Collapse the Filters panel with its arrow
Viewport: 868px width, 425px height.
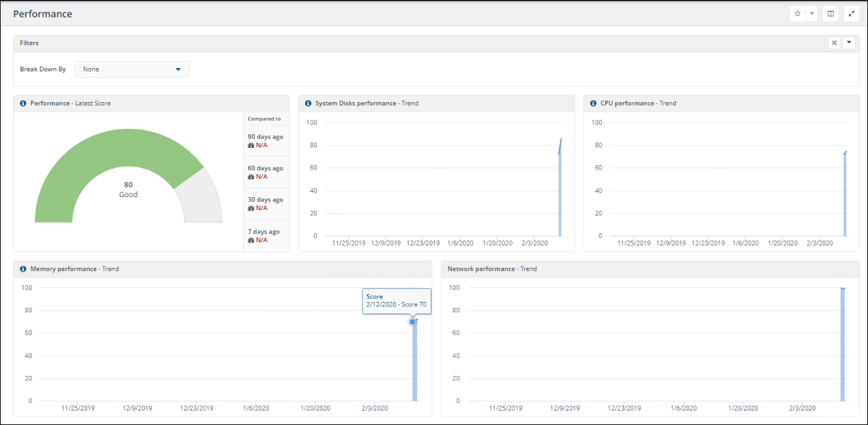[849, 43]
